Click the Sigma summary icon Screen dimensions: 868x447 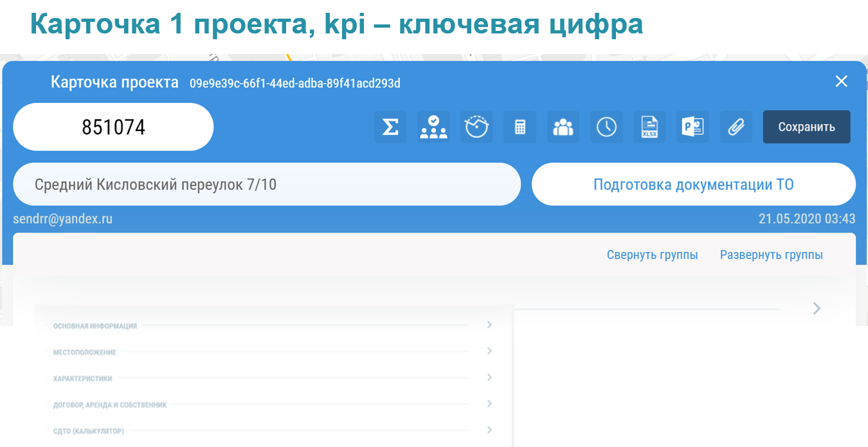pyautogui.click(x=390, y=127)
